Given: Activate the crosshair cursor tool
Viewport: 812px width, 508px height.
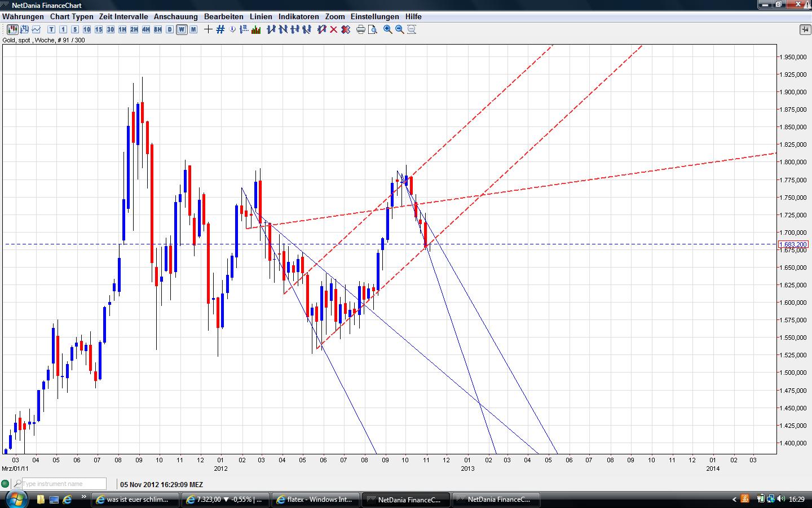Looking at the screenshot, I should [208, 29].
